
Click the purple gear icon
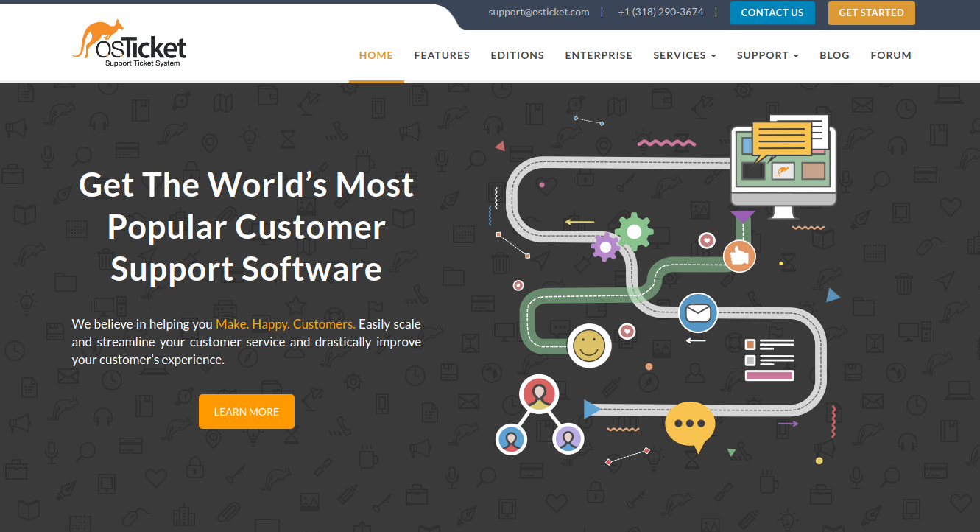pyautogui.click(x=605, y=248)
